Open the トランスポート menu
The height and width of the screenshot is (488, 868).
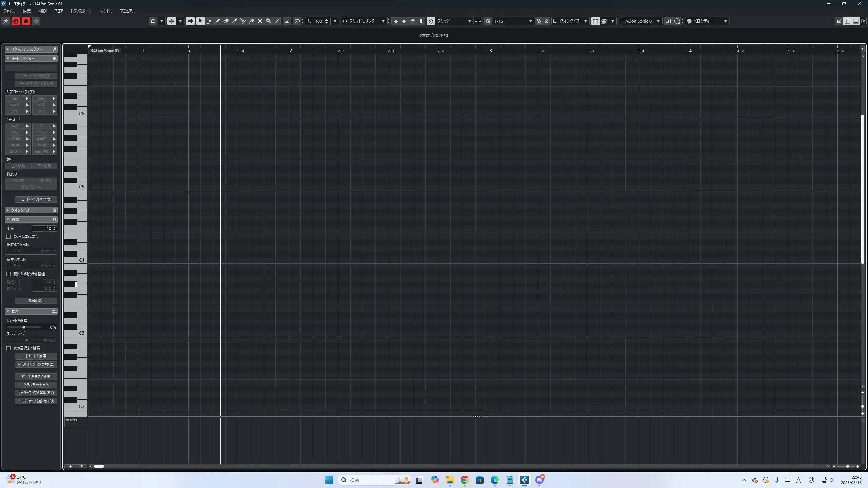point(80,11)
